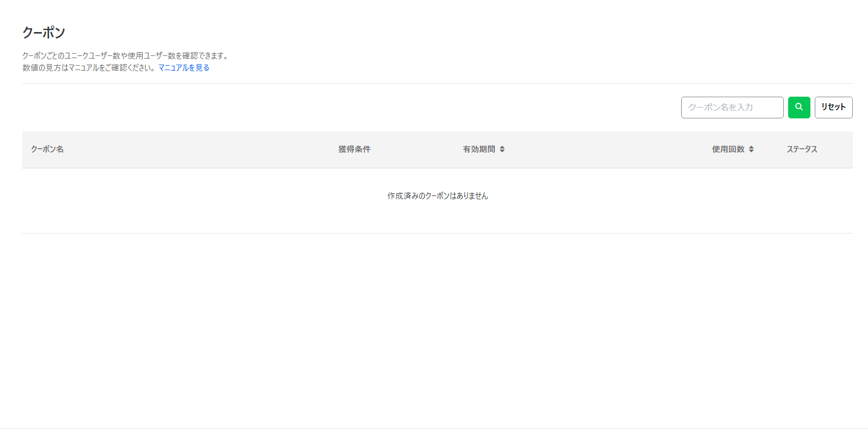The height and width of the screenshot is (435, 868).
Task: Select the ステータス column header
Action: (802, 149)
